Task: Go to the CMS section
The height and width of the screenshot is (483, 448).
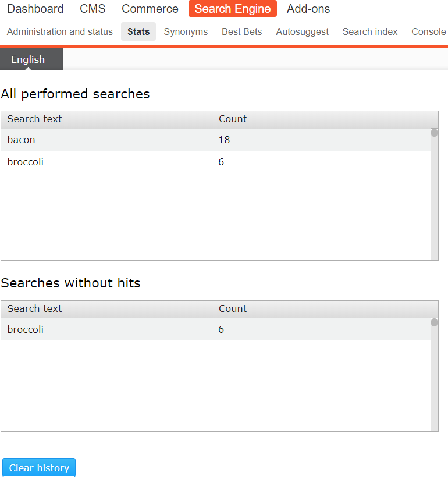Action: (x=93, y=9)
